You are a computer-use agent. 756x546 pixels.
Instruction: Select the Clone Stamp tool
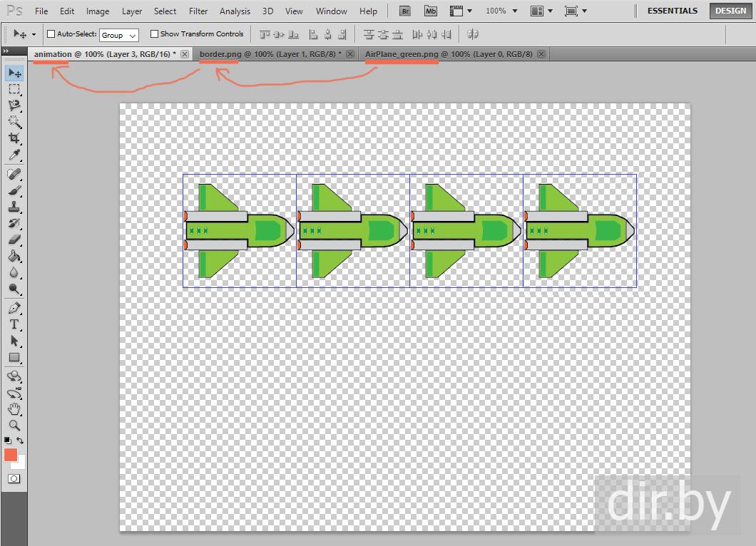[x=14, y=207]
